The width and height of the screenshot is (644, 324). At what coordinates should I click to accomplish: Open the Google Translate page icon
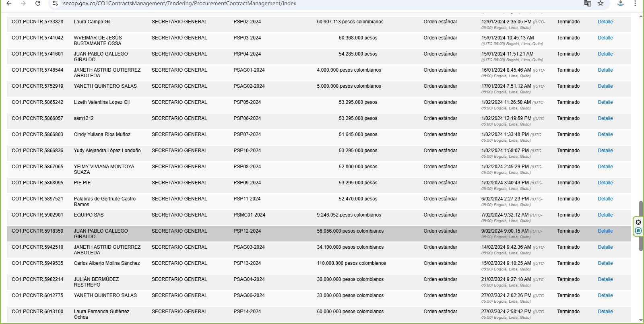[x=587, y=4]
